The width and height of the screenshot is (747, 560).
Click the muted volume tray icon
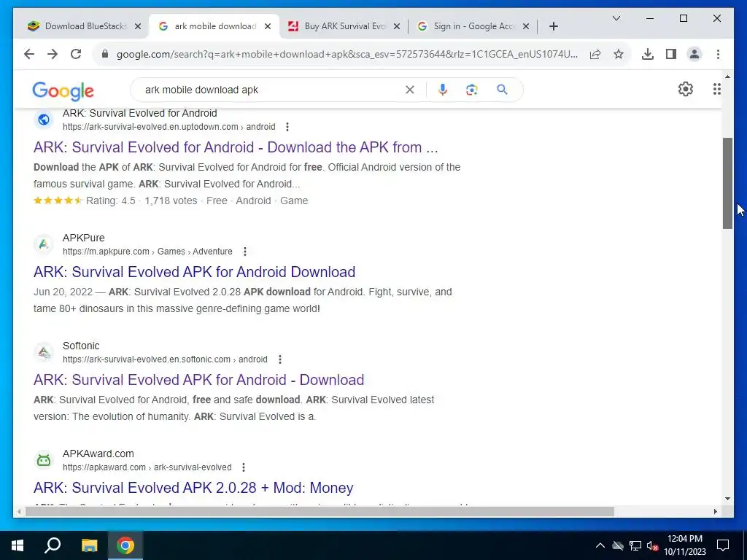click(653, 545)
